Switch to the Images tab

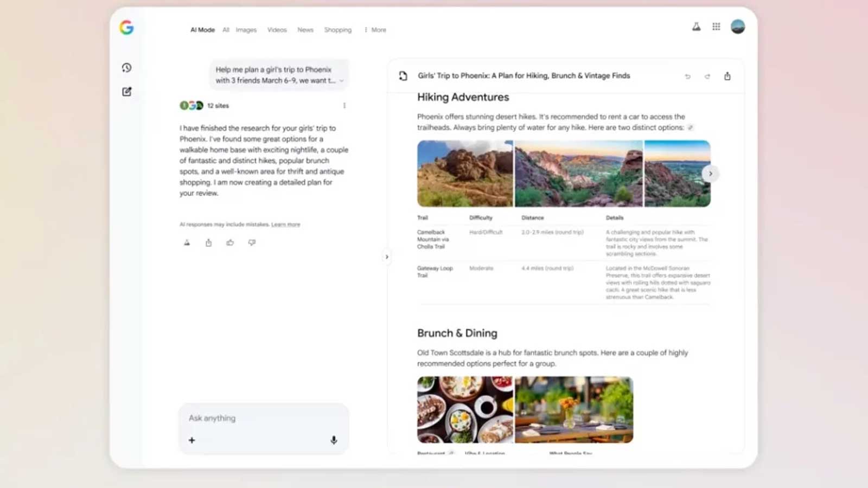(x=246, y=30)
